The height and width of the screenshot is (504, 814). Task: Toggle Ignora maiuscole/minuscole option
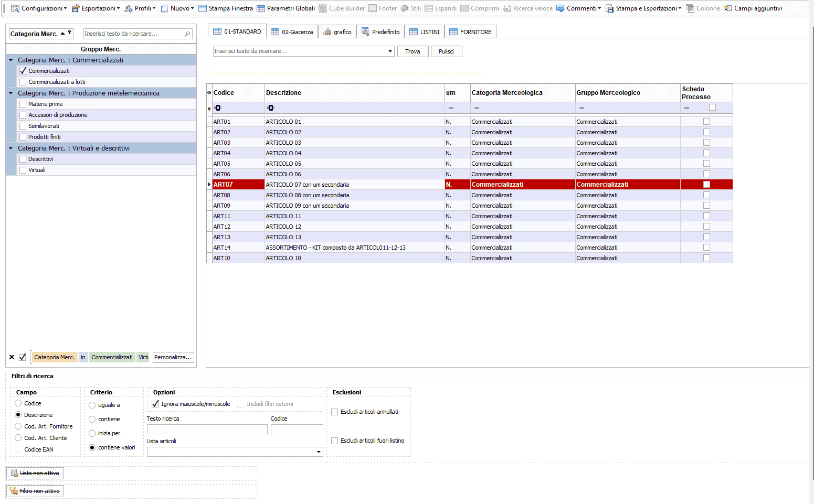tap(155, 404)
